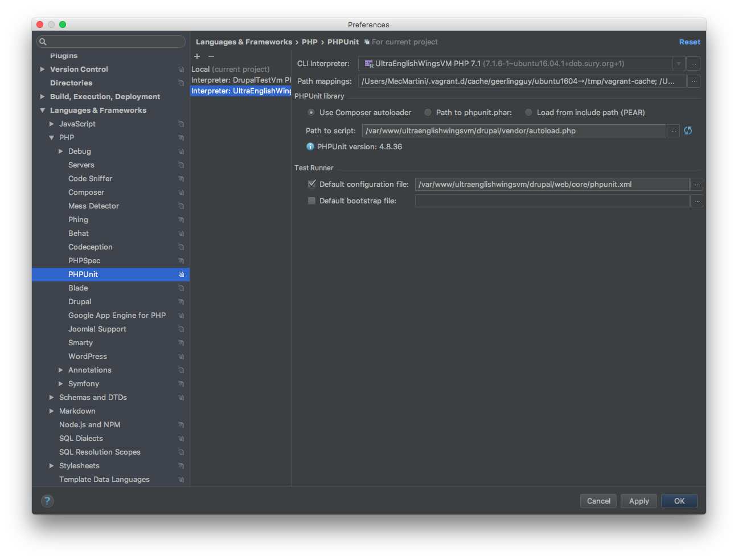Expand the Annotations tree node
738x560 pixels.
click(x=60, y=370)
